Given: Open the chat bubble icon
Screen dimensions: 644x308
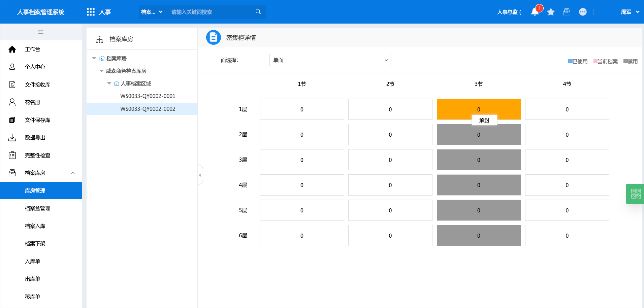Looking at the screenshot, I should pyautogui.click(x=583, y=12).
